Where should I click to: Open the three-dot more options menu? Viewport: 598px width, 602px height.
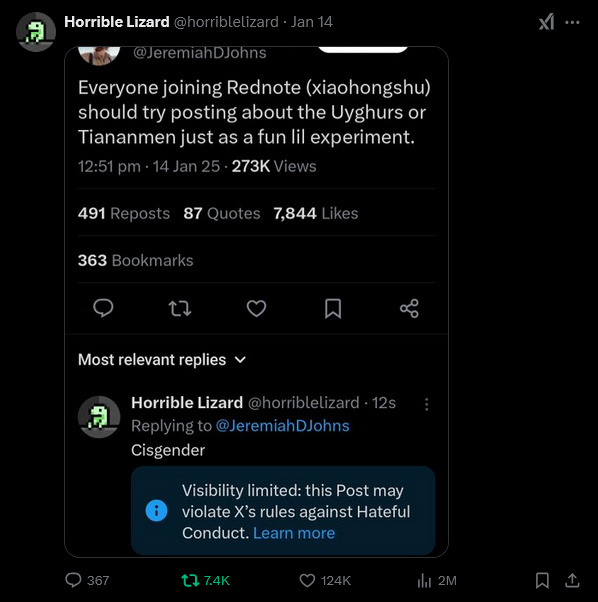tap(572, 23)
